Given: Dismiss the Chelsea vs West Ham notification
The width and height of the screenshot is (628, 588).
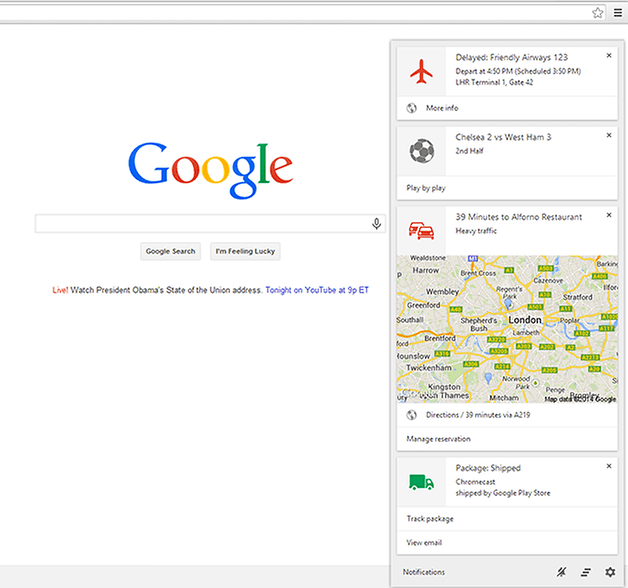Looking at the screenshot, I should coord(609,135).
